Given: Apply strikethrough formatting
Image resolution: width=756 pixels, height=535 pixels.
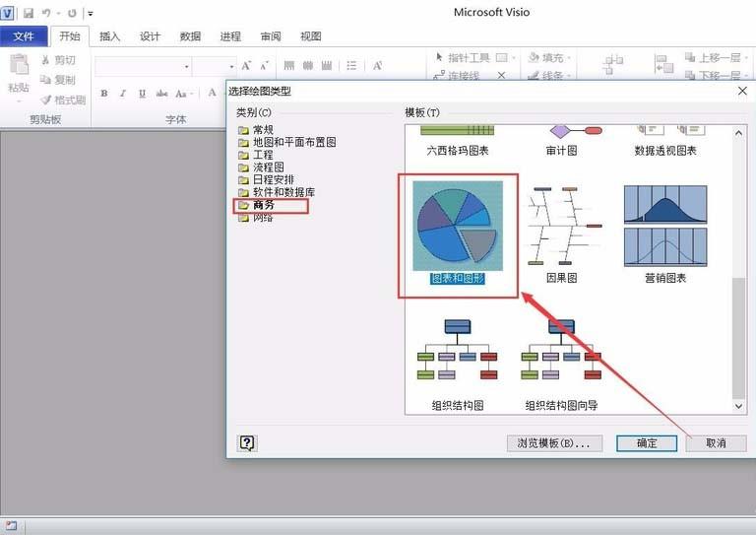Looking at the screenshot, I should (x=161, y=93).
